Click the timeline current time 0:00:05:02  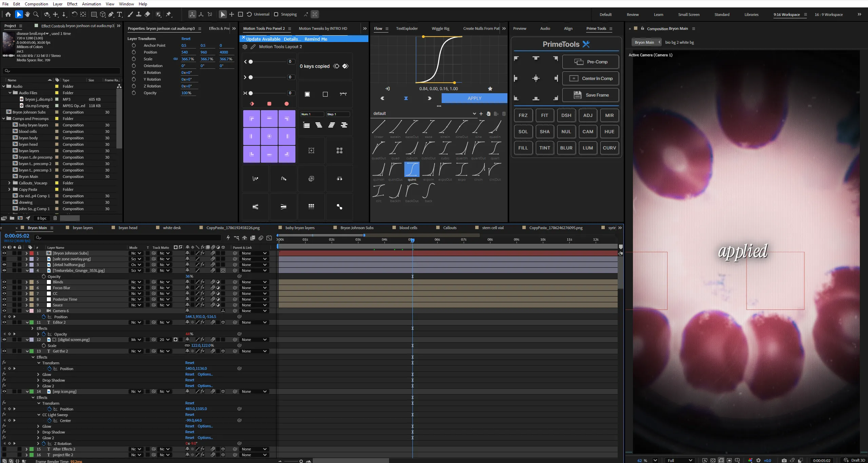17,236
